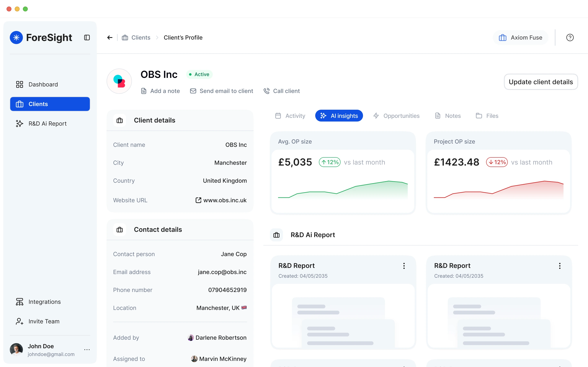
Task: Open the help question mark icon
Action: pos(570,37)
